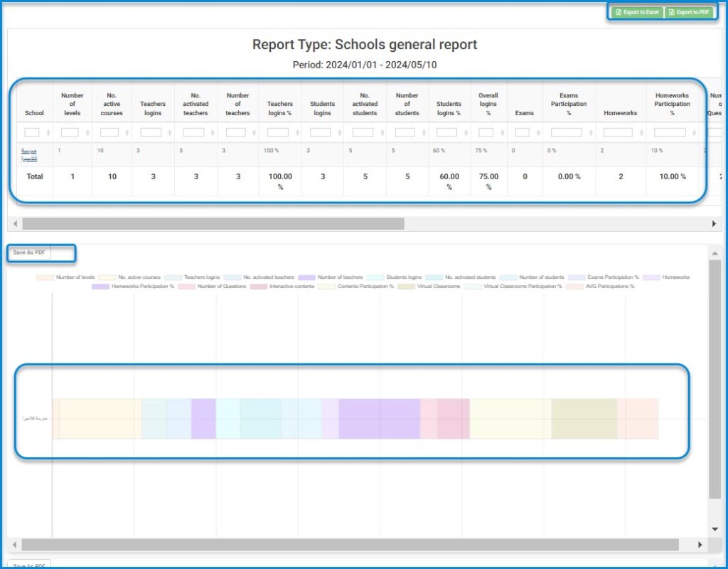
Task: Toggle Virtual Classrooms legend item
Action: click(x=429, y=287)
